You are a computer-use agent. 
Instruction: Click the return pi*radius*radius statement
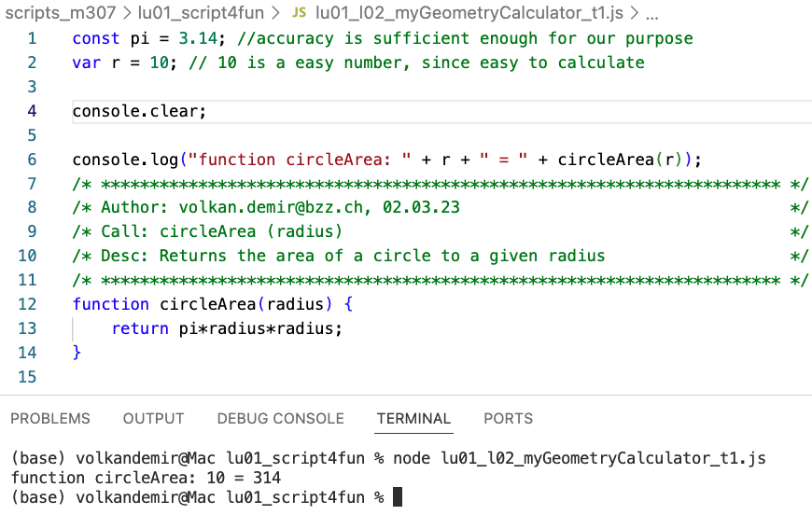(227, 328)
